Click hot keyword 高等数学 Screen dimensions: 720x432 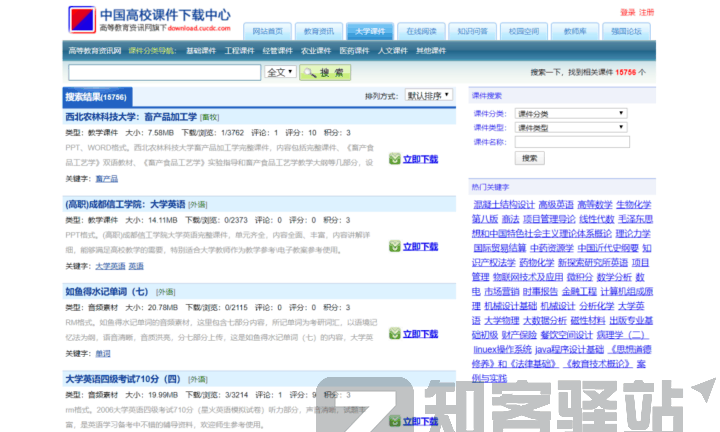point(595,205)
